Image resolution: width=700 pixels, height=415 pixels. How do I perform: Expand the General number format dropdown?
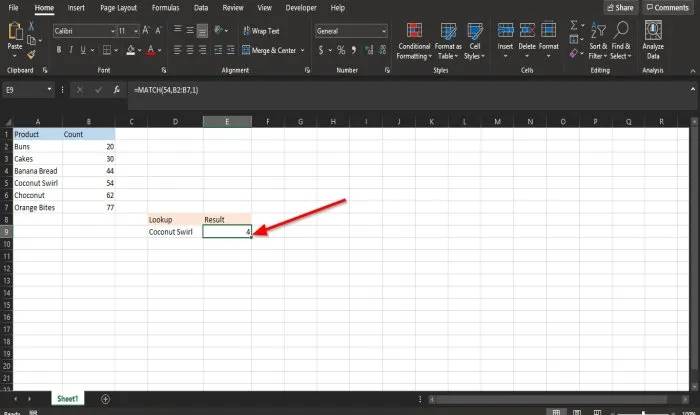click(x=383, y=31)
